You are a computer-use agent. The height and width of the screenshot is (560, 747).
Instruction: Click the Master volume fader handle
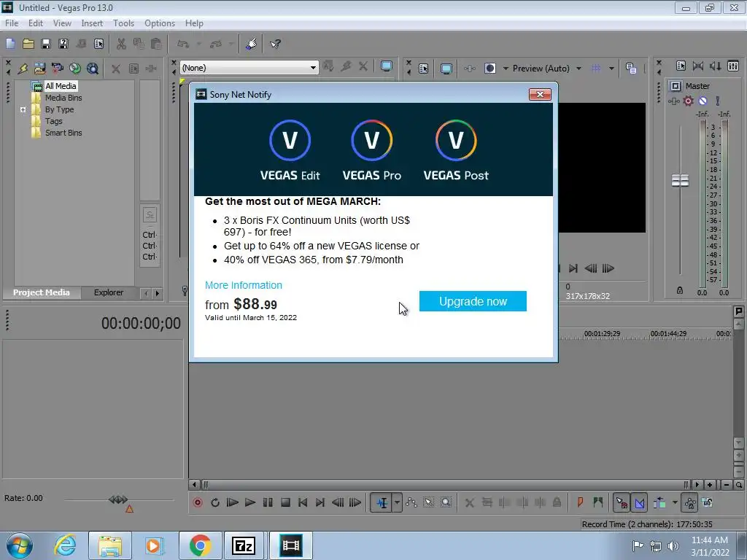click(x=680, y=181)
